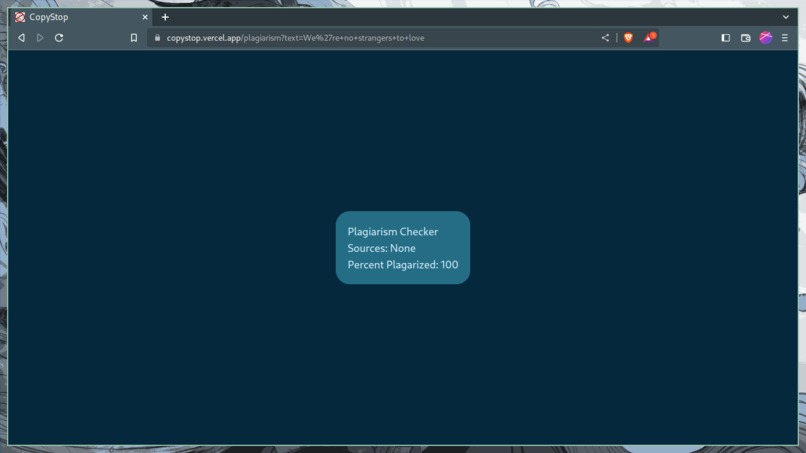The image size is (806, 453).
Task: View site security via the lock icon
Action: [157, 38]
